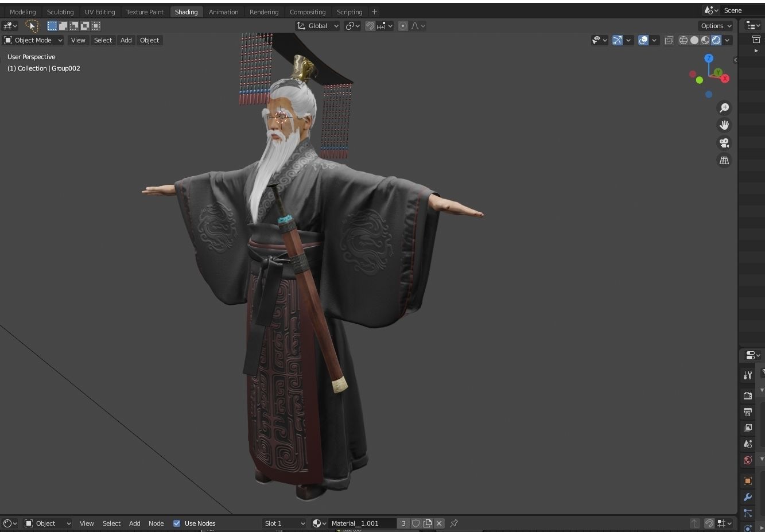Click the parent node tree arrow icon

click(x=695, y=523)
